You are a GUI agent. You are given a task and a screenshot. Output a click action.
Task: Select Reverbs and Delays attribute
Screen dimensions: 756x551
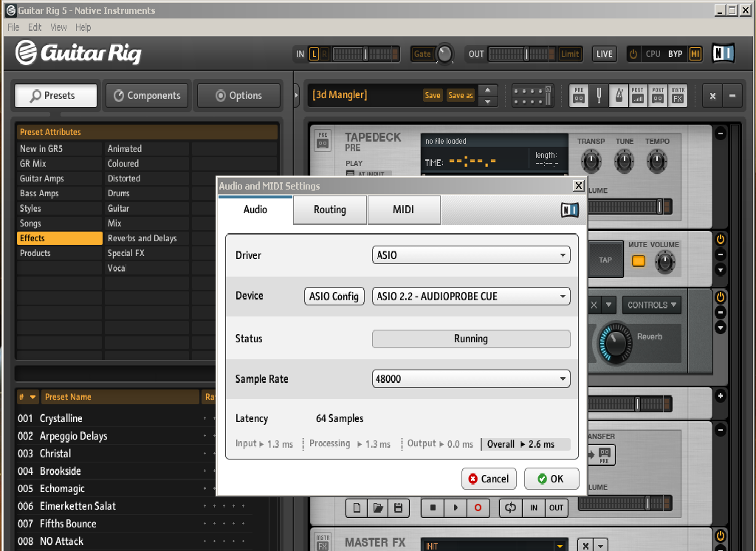(147, 238)
